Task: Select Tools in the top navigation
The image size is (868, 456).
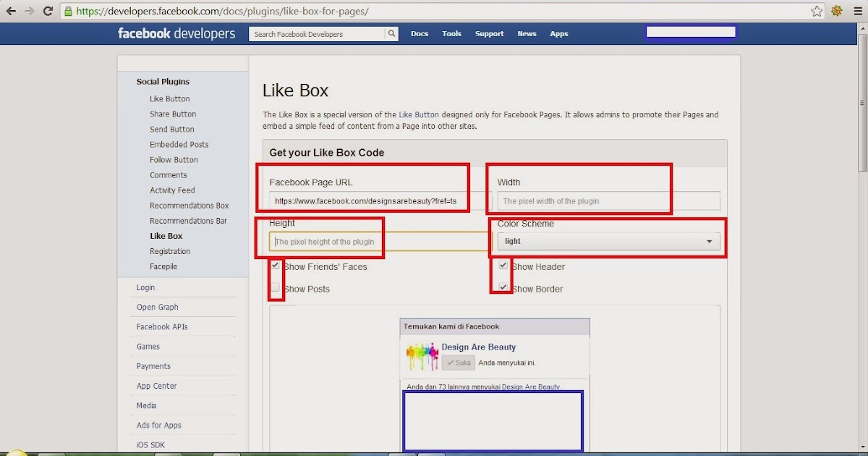Action: tap(451, 33)
